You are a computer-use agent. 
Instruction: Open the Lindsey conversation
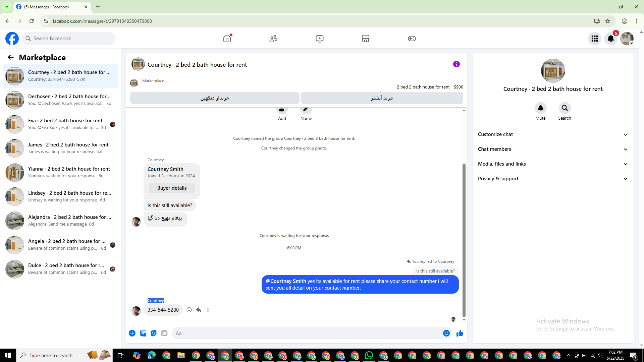tap(60, 197)
